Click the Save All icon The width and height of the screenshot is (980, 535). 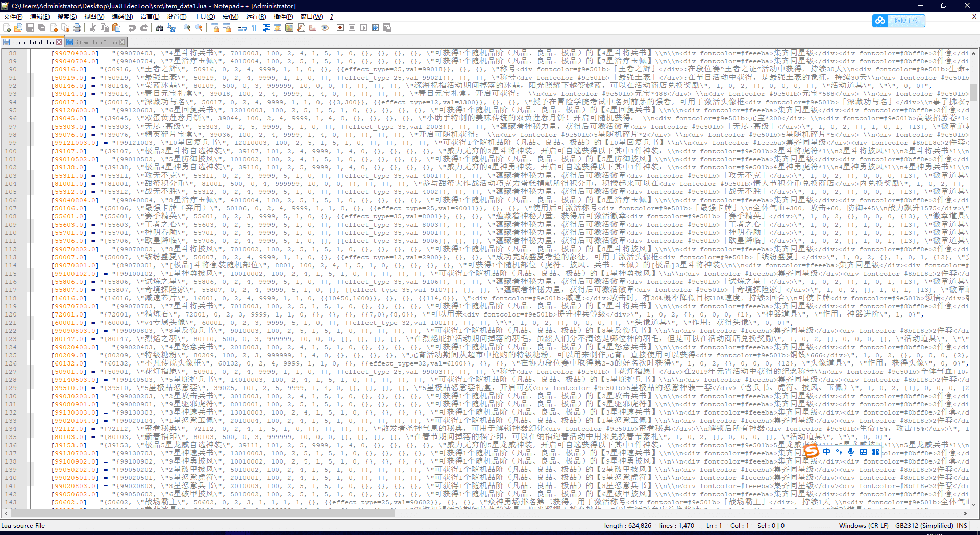click(x=42, y=28)
